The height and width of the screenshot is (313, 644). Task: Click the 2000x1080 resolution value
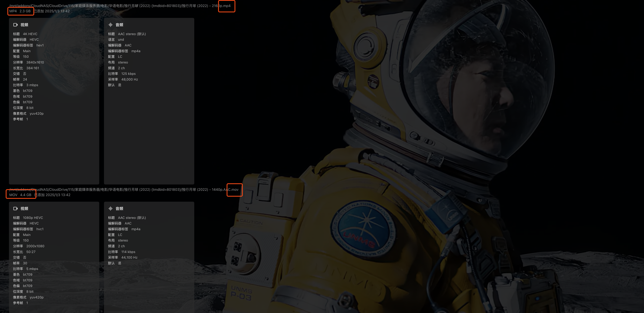point(35,246)
